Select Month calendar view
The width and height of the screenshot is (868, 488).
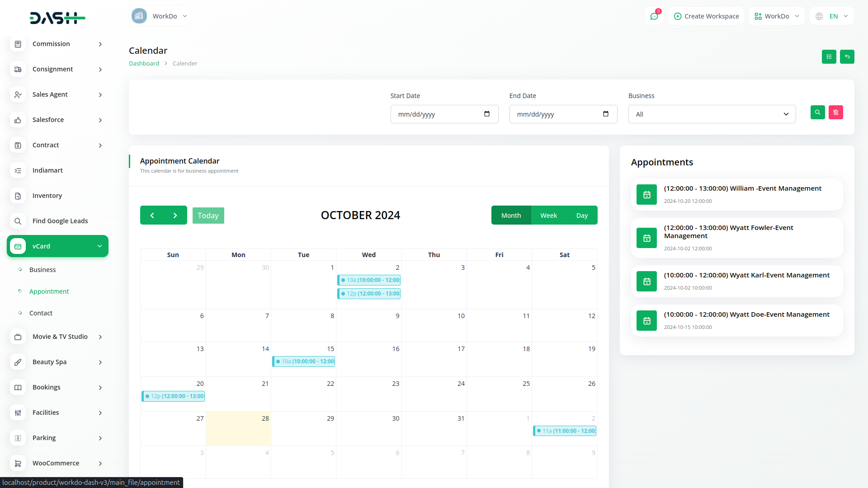(511, 216)
